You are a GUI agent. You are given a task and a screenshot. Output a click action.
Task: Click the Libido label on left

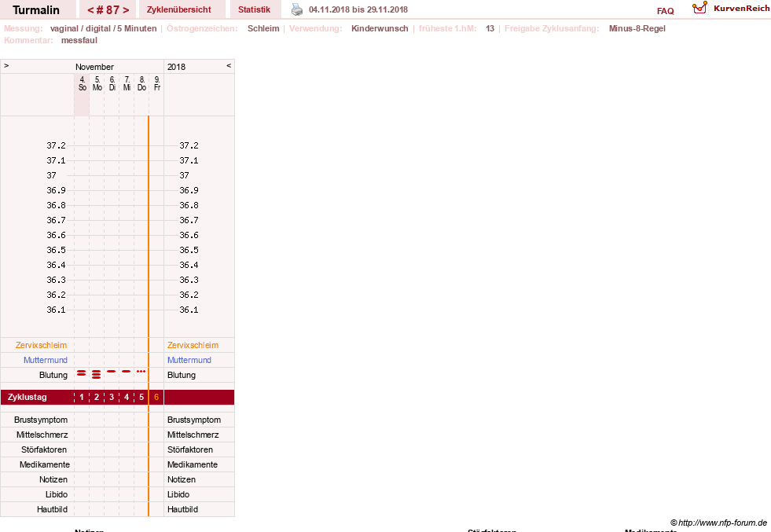coord(56,494)
